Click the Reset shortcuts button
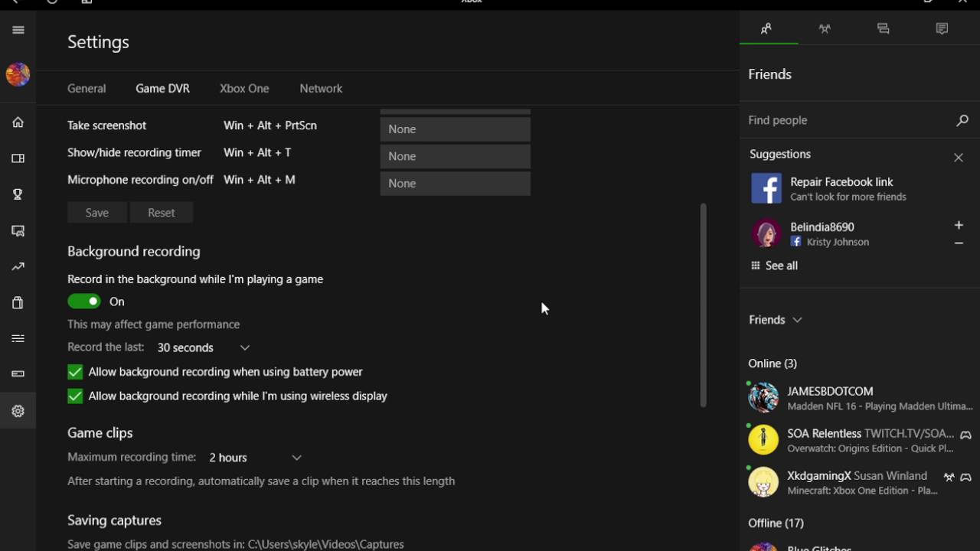 pos(162,213)
